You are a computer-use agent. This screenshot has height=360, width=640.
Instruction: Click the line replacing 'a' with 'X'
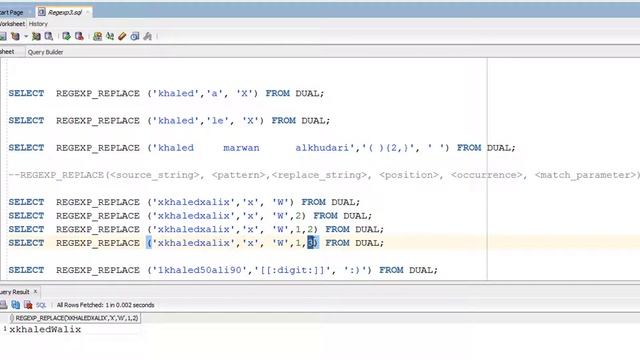pos(166,93)
